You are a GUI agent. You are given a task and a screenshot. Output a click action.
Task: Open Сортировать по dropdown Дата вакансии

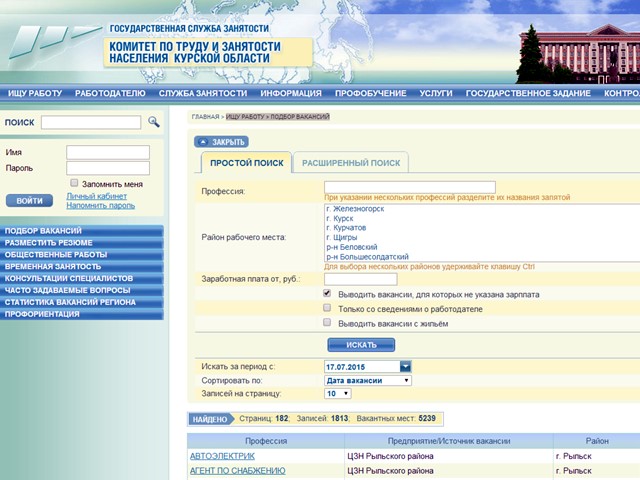368,380
